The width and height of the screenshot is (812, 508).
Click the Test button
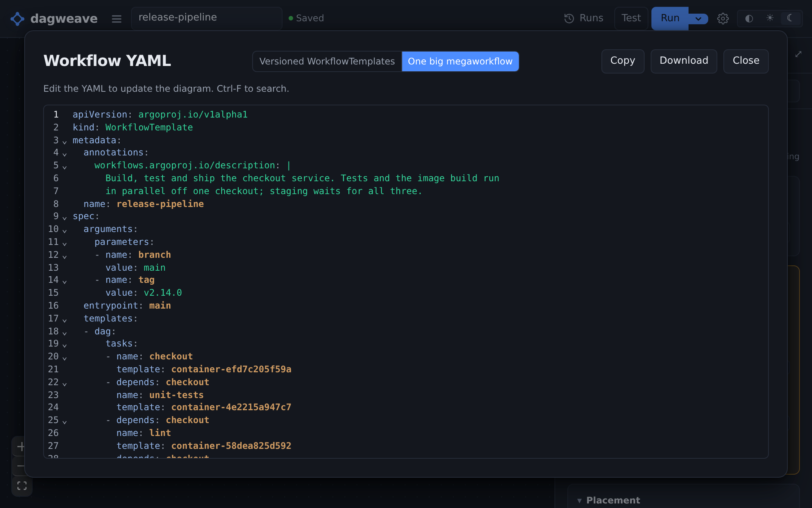pyautogui.click(x=631, y=18)
